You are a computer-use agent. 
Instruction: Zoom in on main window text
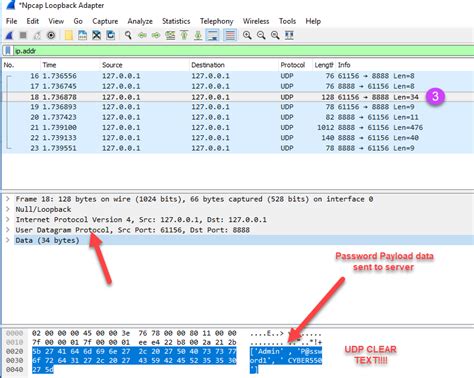(247, 35)
